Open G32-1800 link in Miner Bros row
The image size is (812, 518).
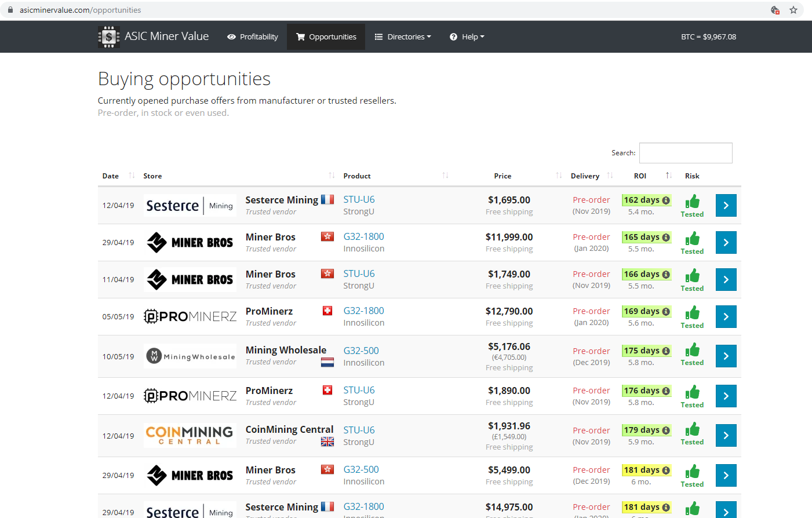pos(364,236)
